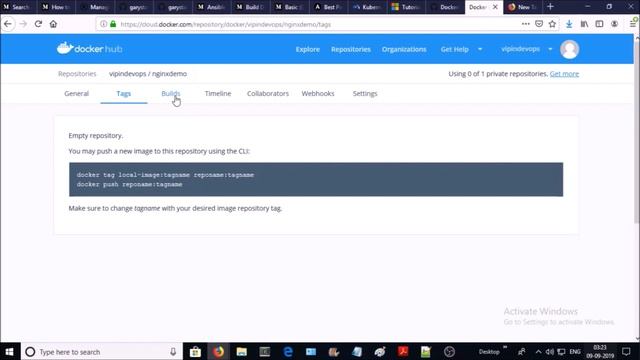Image resolution: width=640 pixels, height=360 pixels.
Task: Click the Repositories breadcrumb link
Action: point(77,74)
